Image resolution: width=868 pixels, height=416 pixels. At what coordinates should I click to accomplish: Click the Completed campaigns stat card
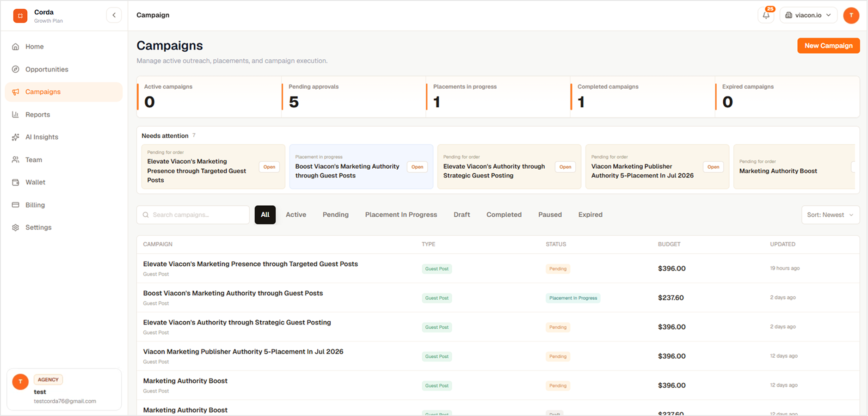[643, 97]
